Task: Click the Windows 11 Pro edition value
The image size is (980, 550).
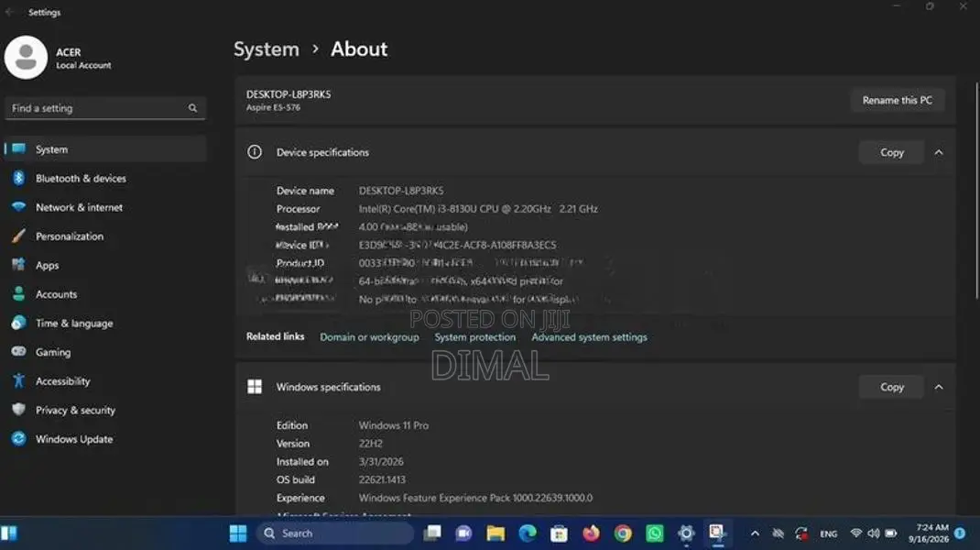Action: pos(394,425)
